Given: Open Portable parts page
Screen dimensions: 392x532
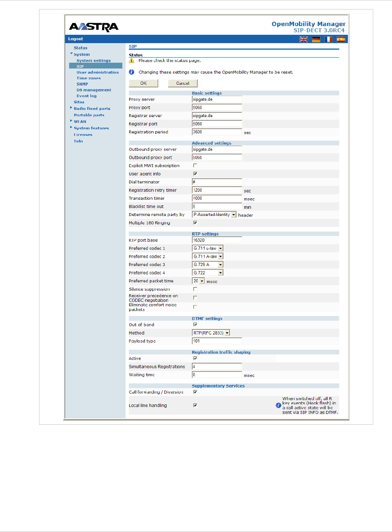Looking at the screenshot, I should 89,115.
